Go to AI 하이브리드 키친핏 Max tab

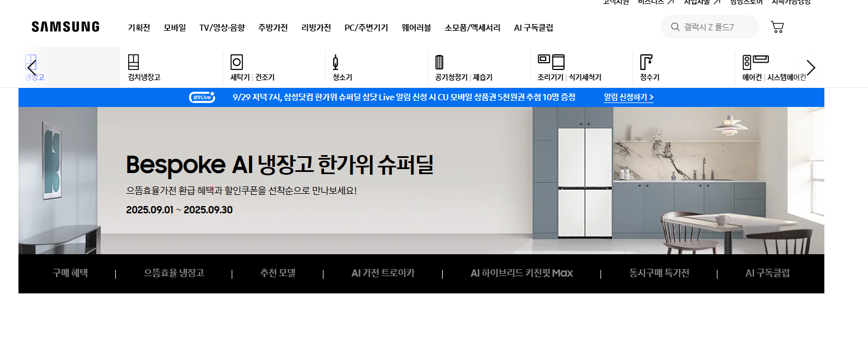click(x=522, y=273)
